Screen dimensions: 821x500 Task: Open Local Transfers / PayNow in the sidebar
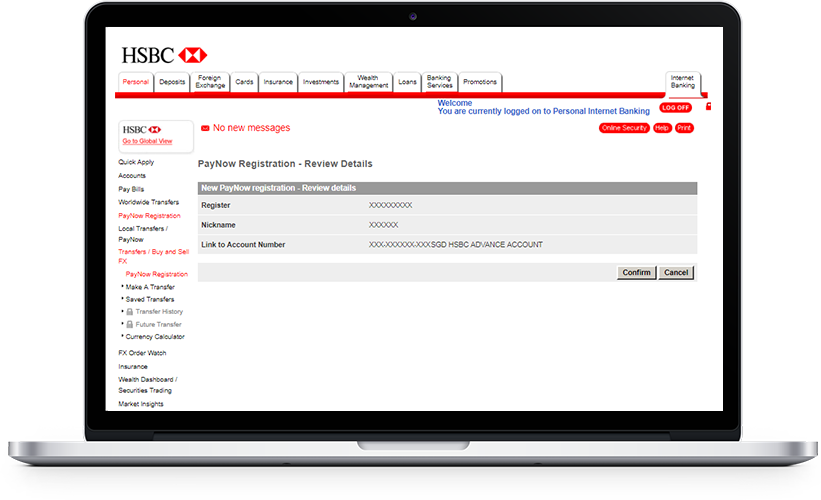143,234
